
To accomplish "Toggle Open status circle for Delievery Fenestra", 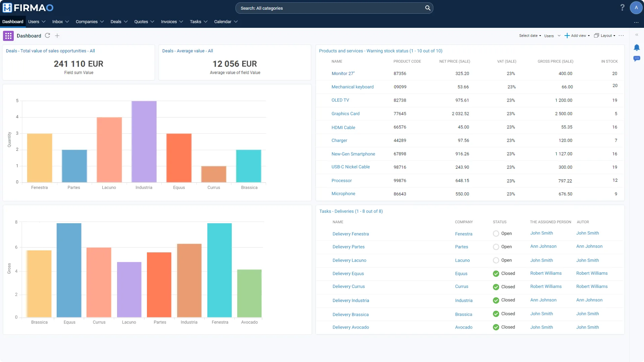I will pyautogui.click(x=496, y=234).
